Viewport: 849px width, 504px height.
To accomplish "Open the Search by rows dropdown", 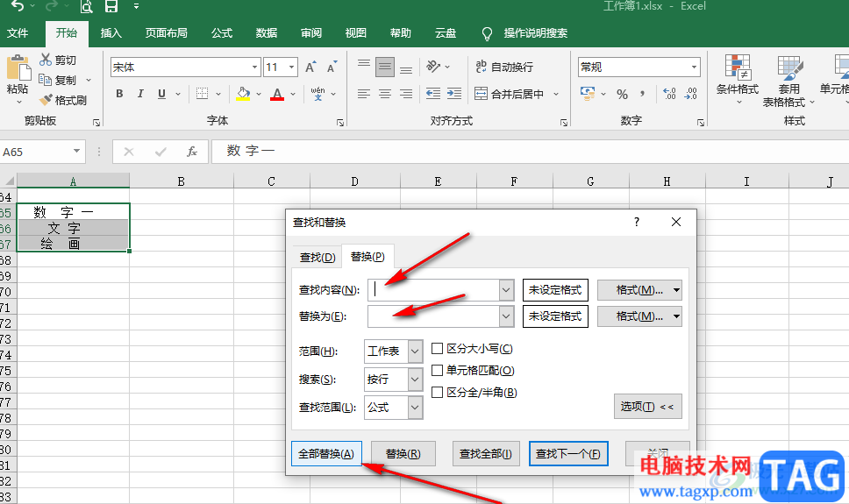I will tap(415, 380).
